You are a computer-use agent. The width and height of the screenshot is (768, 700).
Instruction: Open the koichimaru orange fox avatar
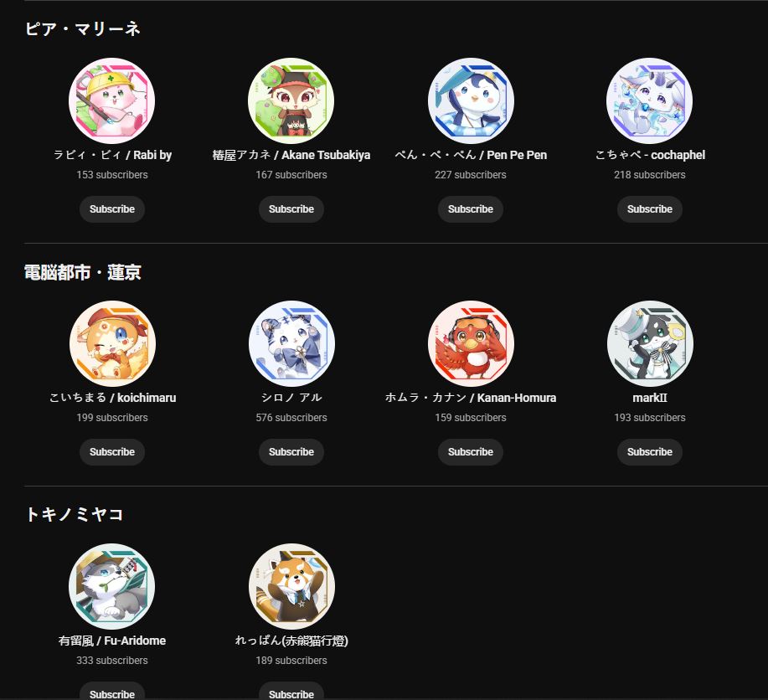click(112, 343)
